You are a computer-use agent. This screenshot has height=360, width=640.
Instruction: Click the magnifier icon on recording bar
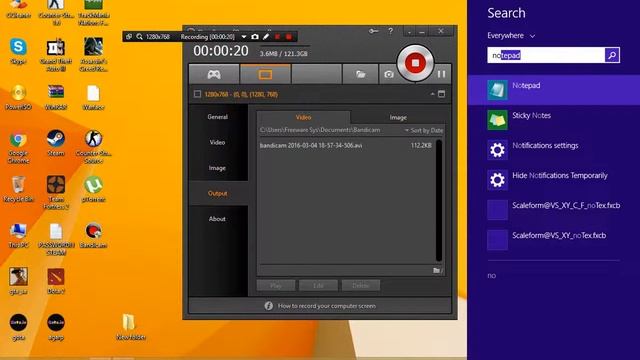click(139, 37)
